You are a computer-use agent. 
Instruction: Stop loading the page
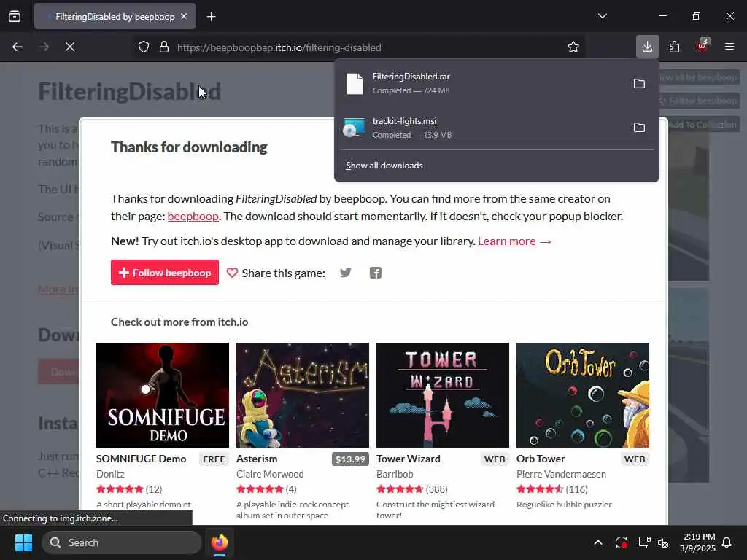pyautogui.click(x=70, y=47)
